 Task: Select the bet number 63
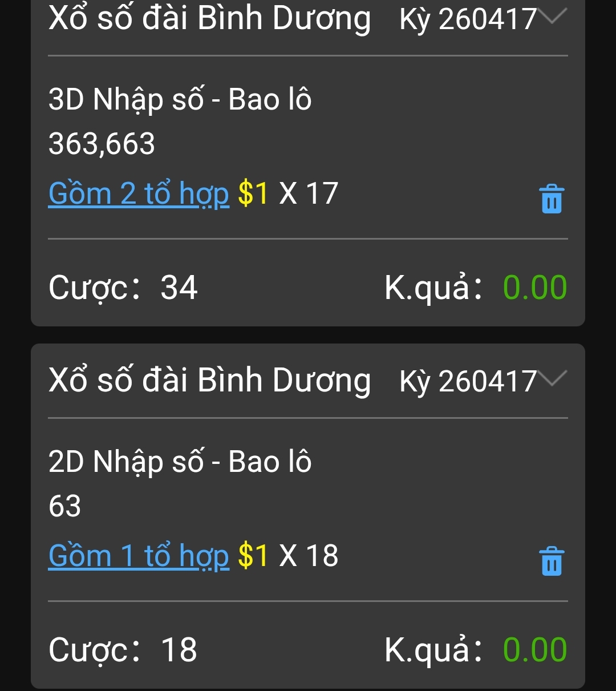65,506
